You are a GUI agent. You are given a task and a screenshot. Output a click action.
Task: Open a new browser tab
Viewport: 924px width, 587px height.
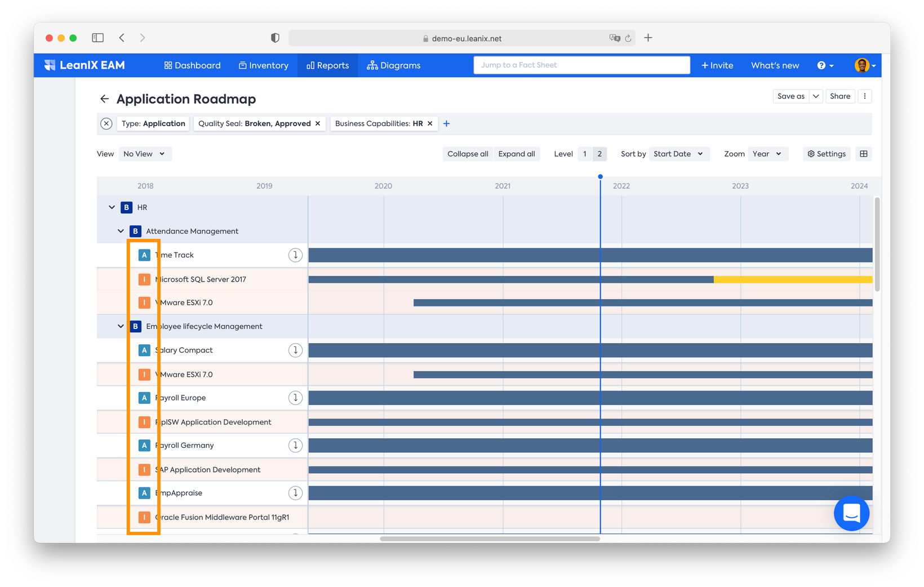[648, 38]
